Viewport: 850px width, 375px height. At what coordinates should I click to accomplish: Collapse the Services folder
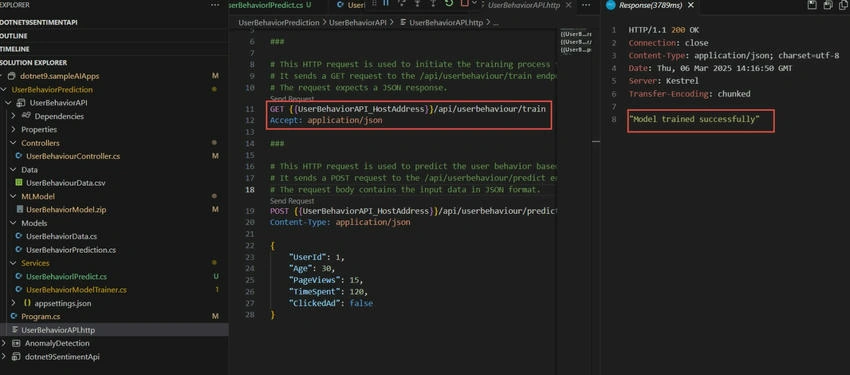14,263
